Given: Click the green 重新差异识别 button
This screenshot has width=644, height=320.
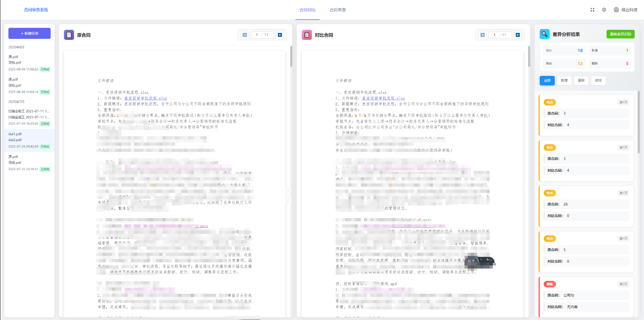Looking at the screenshot, I should (x=620, y=34).
